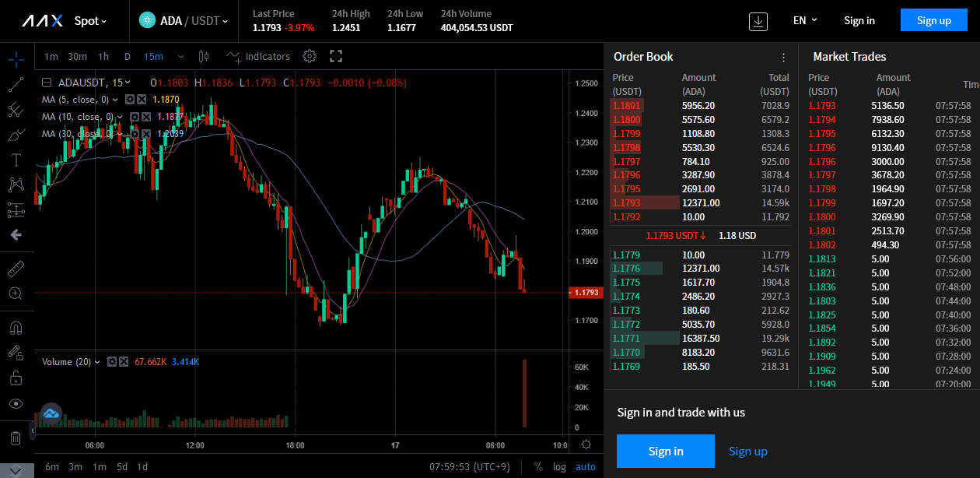Select the text annotation tool
Viewport: 980px width, 478px height.
coord(16,160)
